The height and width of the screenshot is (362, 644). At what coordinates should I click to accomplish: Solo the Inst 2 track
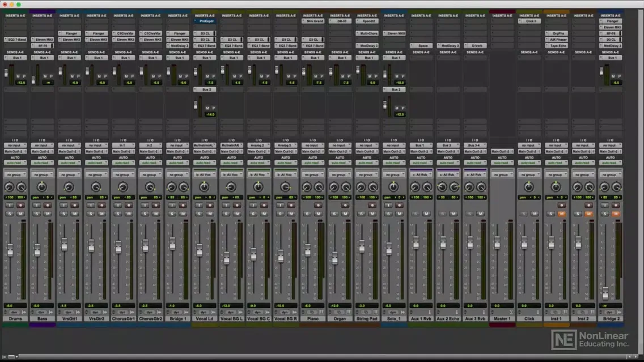pos(578,214)
